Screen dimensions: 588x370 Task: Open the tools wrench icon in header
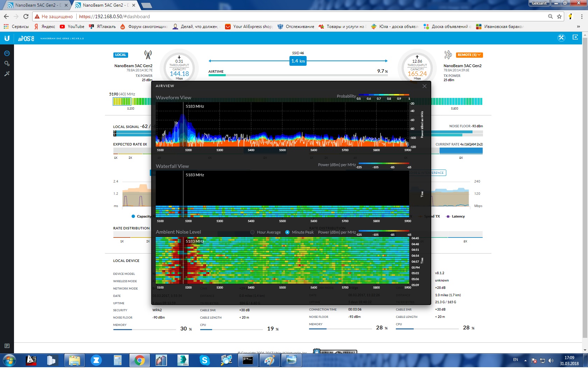561,38
